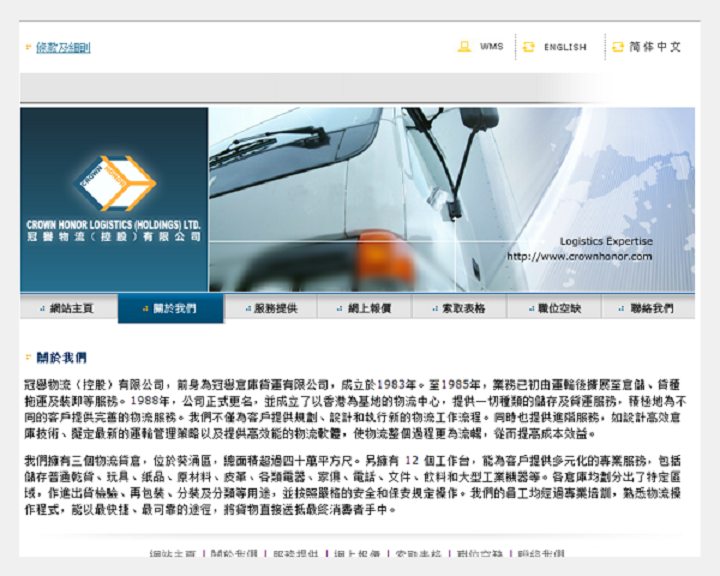Switch language to ENGLISH
This screenshot has width=720, height=576.
point(565,47)
